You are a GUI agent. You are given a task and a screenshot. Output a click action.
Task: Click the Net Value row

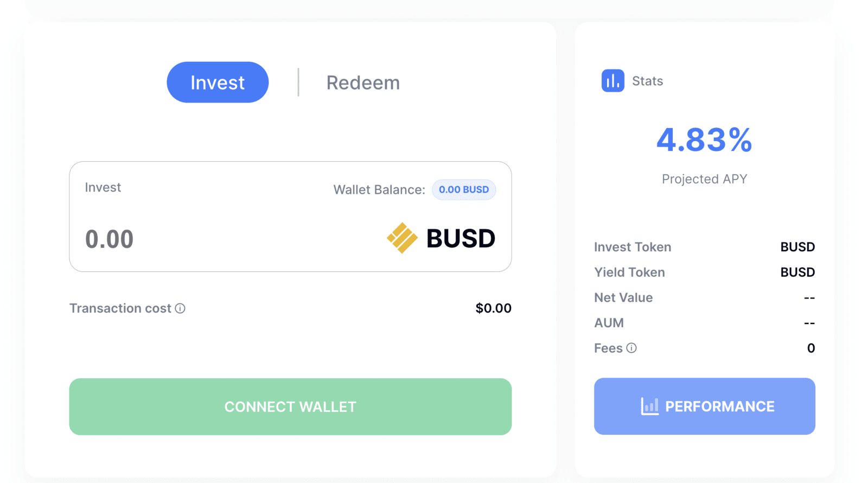[704, 297]
